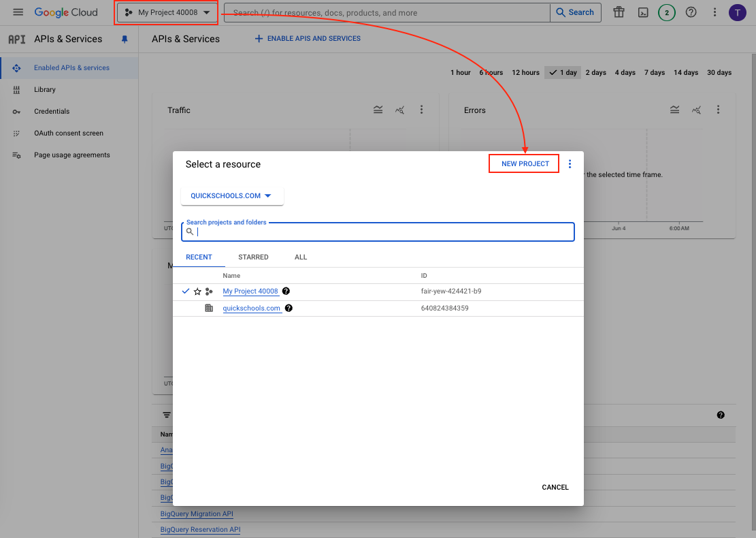The width and height of the screenshot is (756, 538).
Task: Select 1 hour time range
Action: coord(461,72)
